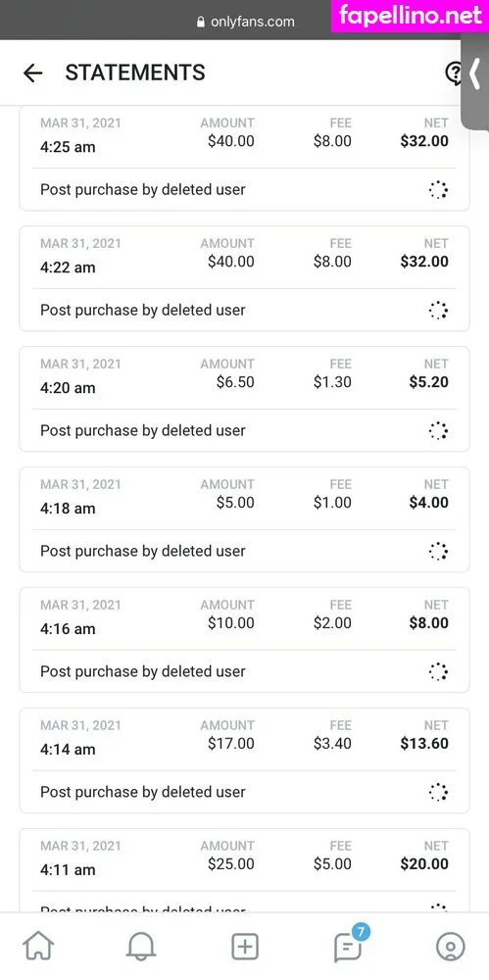Tap the plus icon to create new post
Screen dimensions: 489x980
tap(245, 947)
